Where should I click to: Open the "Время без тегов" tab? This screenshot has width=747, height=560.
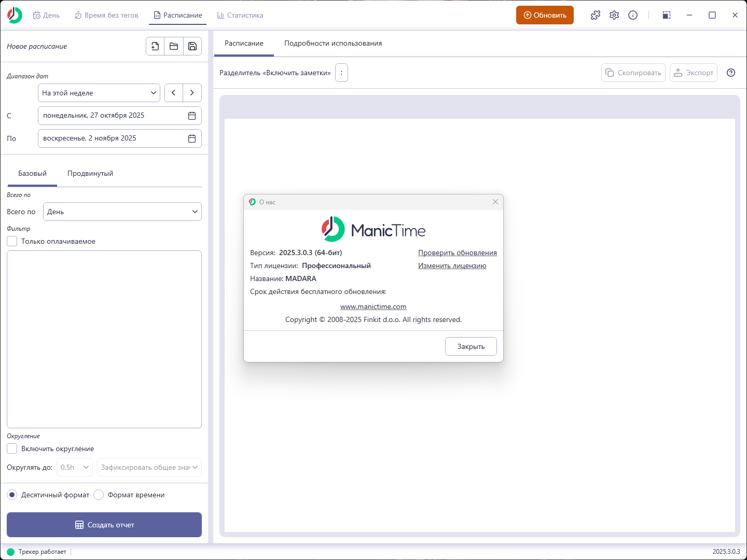(106, 15)
